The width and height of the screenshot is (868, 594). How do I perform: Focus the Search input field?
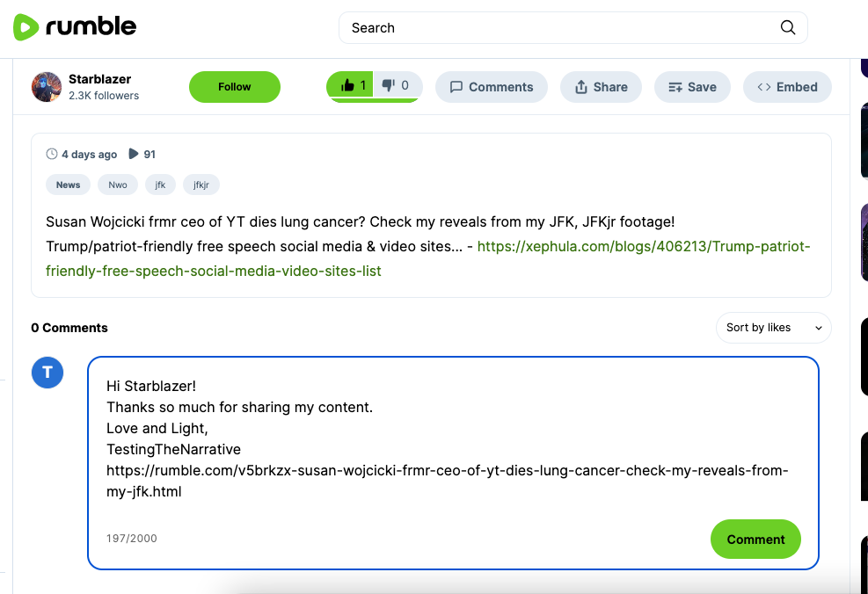(573, 27)
